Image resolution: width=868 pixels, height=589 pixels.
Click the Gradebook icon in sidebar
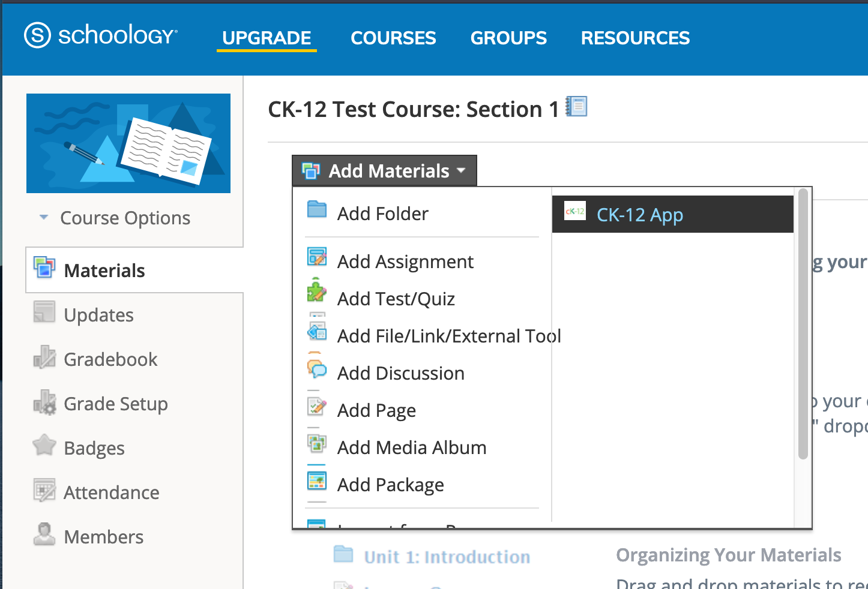[44, 357]
